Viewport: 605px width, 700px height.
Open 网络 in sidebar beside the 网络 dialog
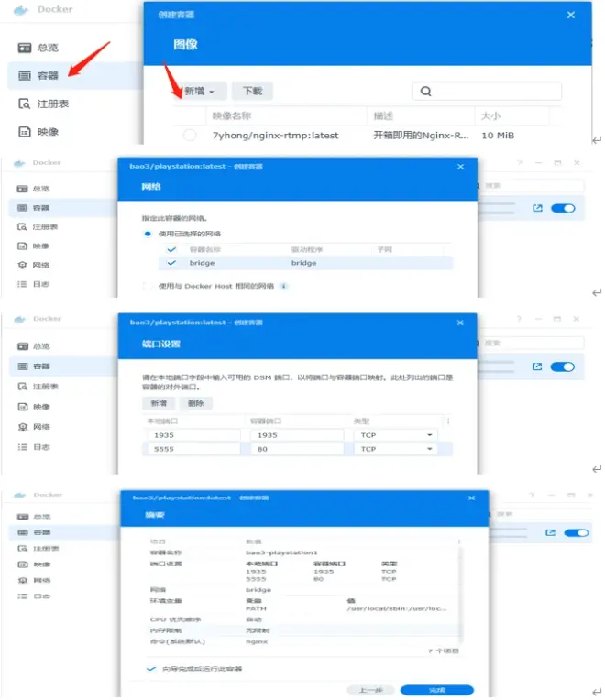[34, 265]
